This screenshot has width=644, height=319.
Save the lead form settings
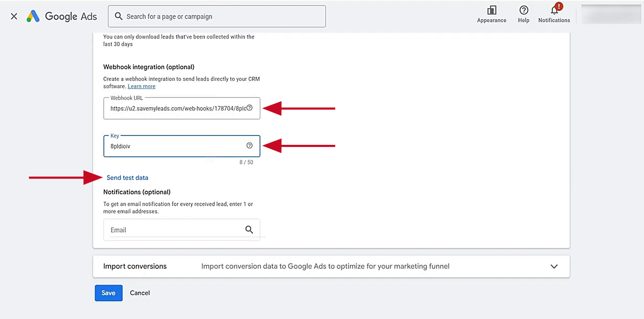click(108, 293)
